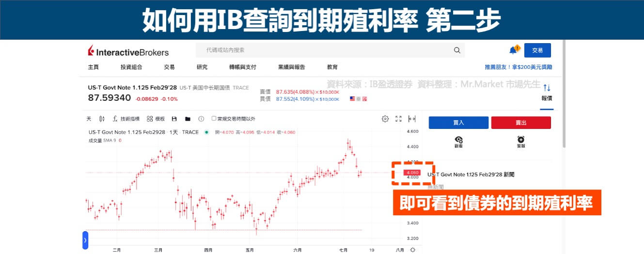644x254 pixels.
Task: Click the 三月 label on time axis
Action: pyautogui.click(x=158, y=250)
